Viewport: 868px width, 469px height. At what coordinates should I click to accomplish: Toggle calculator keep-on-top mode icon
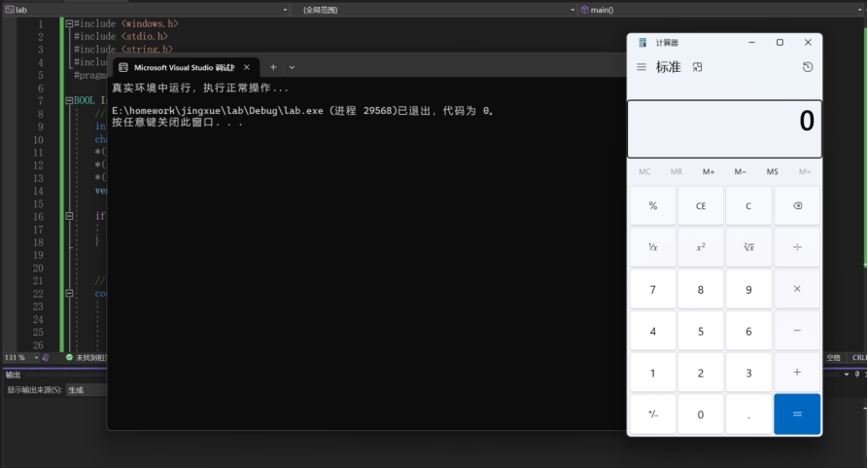pos(697,67)
